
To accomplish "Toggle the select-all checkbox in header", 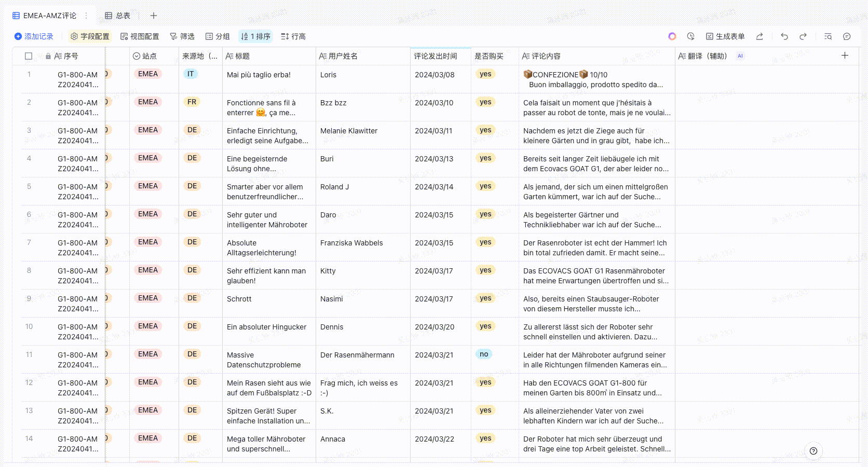I will (29, 56).
